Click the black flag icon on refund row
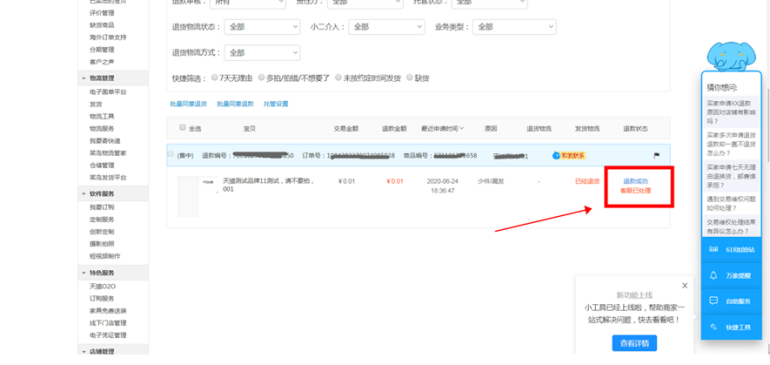Image resolution: width=770 pixels, height=365 pixels. (656, 156)
